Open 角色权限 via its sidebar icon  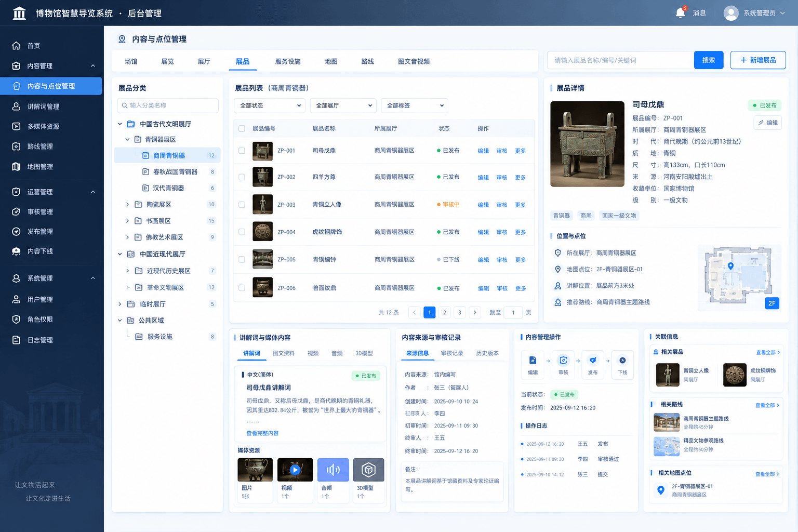point(16,320)
